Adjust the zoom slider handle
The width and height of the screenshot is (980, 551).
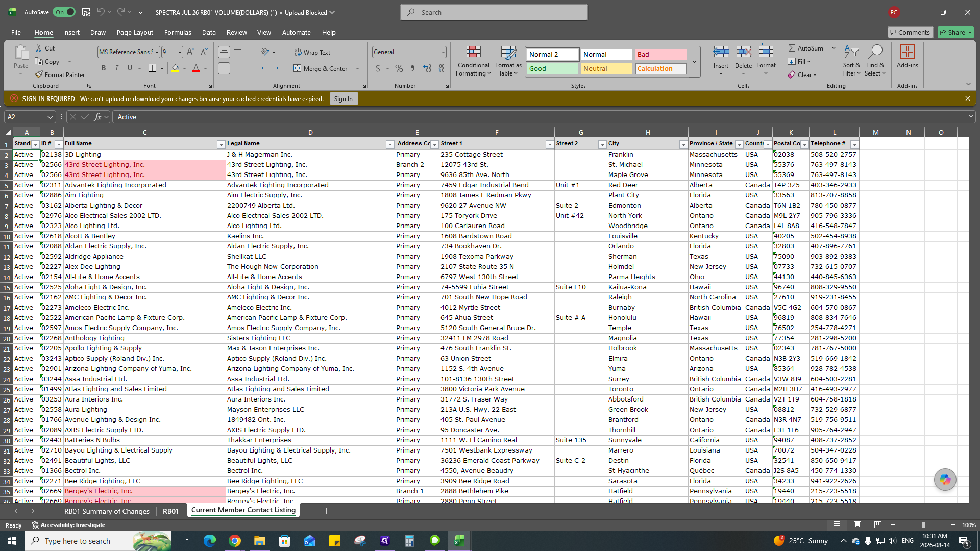coord(923,525)
